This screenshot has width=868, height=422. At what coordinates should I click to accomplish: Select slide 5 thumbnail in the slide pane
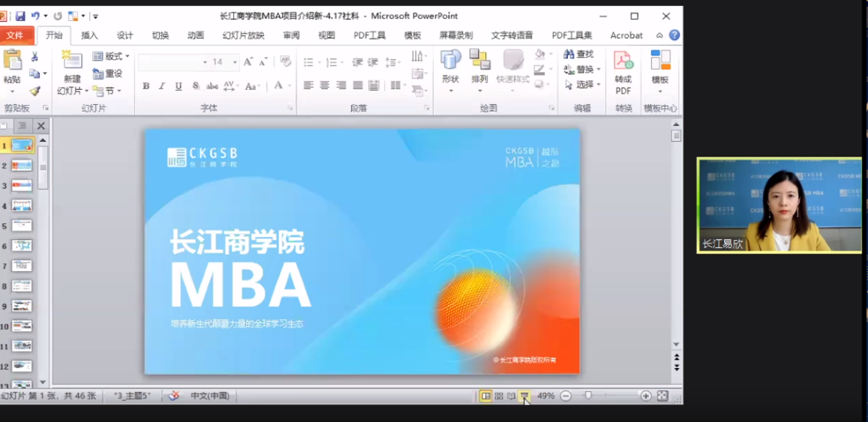point(23,226)
